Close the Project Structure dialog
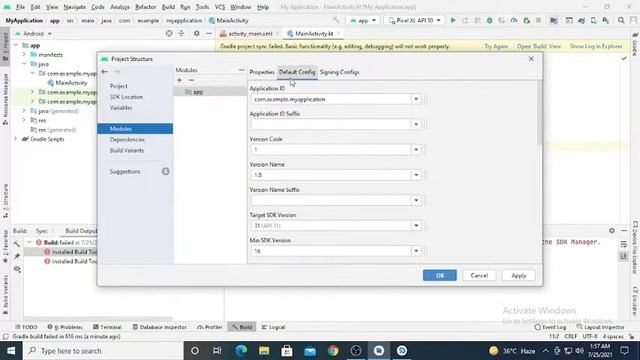 [531, 59]
